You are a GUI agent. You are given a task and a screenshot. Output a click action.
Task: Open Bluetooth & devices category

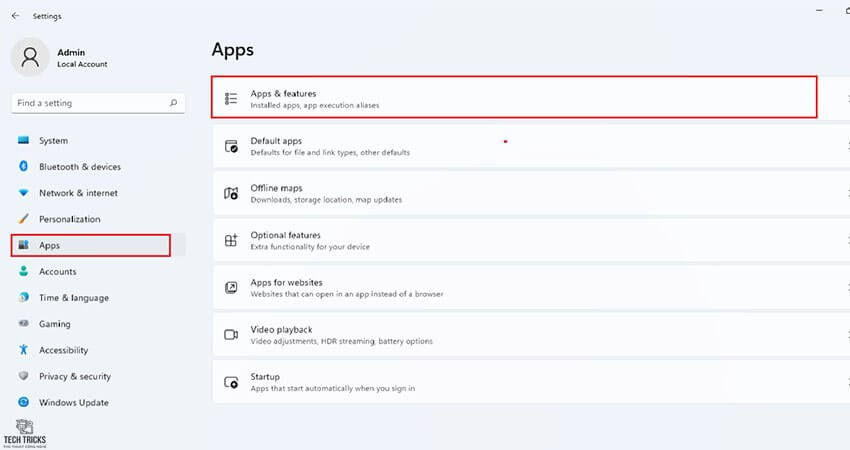tap(99, 166)
